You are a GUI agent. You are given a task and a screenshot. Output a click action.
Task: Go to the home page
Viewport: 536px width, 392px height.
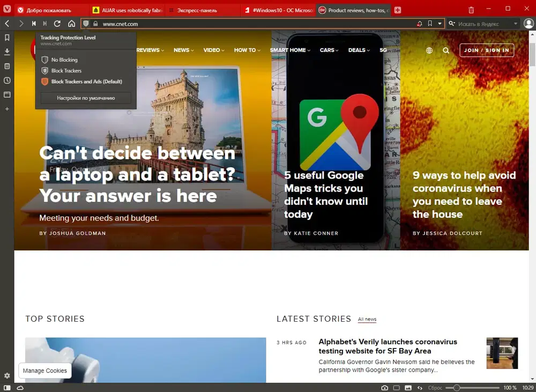(71, 24)
